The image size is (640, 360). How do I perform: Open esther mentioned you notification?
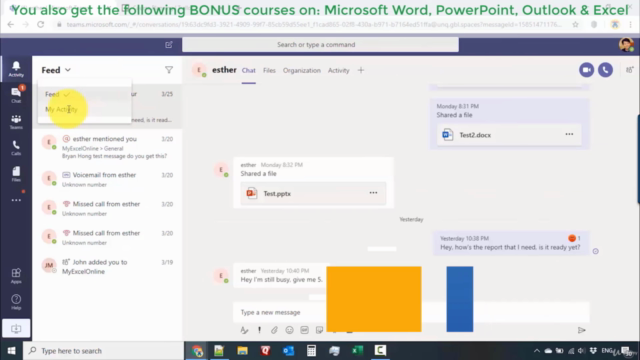[108, 147]
